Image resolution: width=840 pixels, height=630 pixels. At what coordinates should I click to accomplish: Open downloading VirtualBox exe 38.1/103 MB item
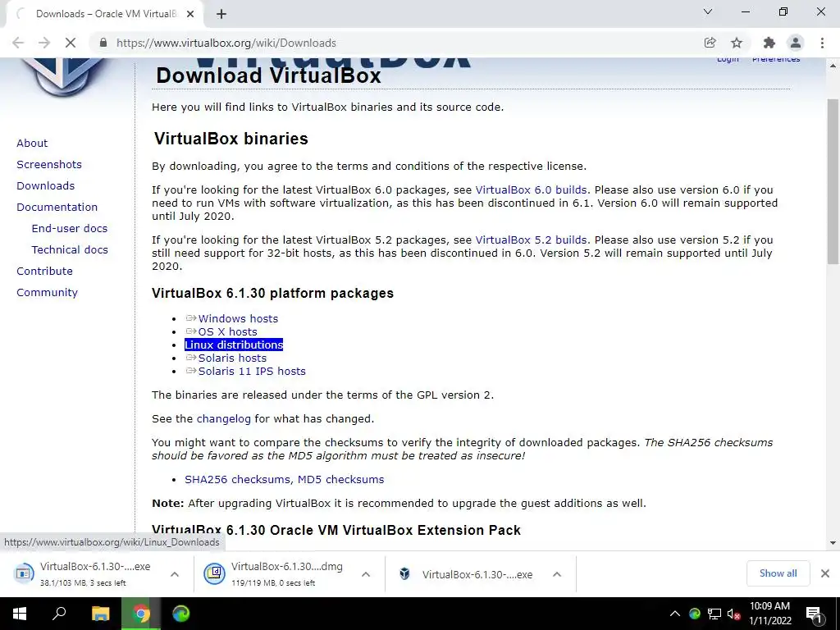(x=84, y=573)
